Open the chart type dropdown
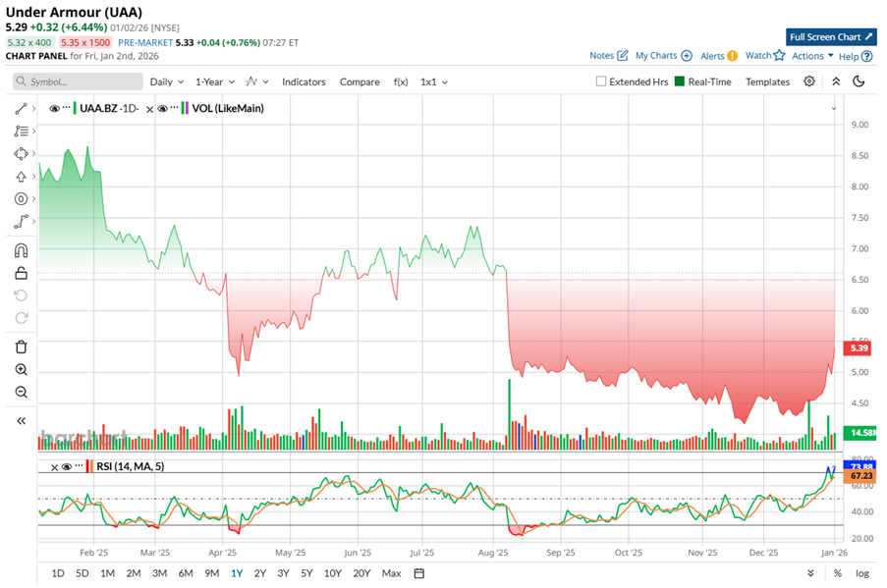Viewport: 887px width, 588px height. [x=257, y=82]
